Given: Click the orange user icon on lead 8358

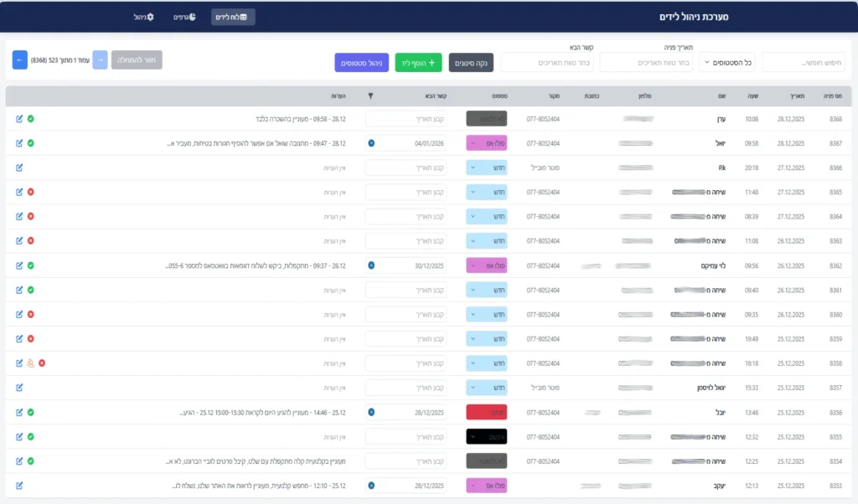Looking at the screenshot, I should click(x=31, y=363).
